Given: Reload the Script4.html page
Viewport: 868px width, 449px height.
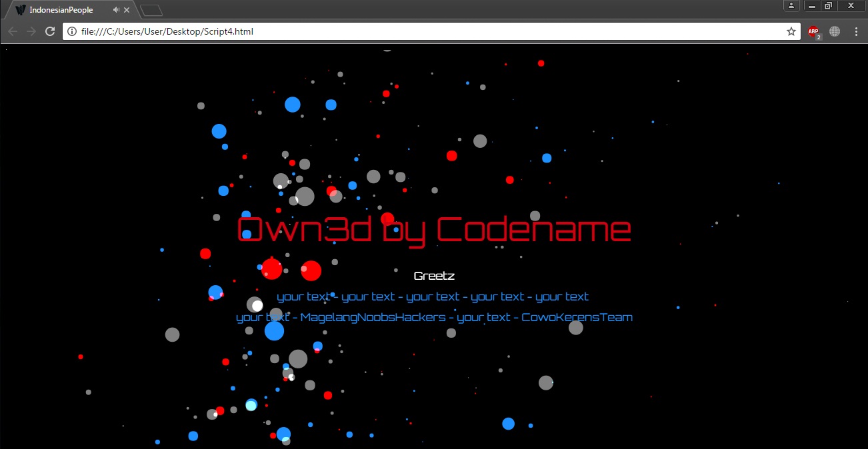Looking at the screenshot, I should click(x=50, y=31).
